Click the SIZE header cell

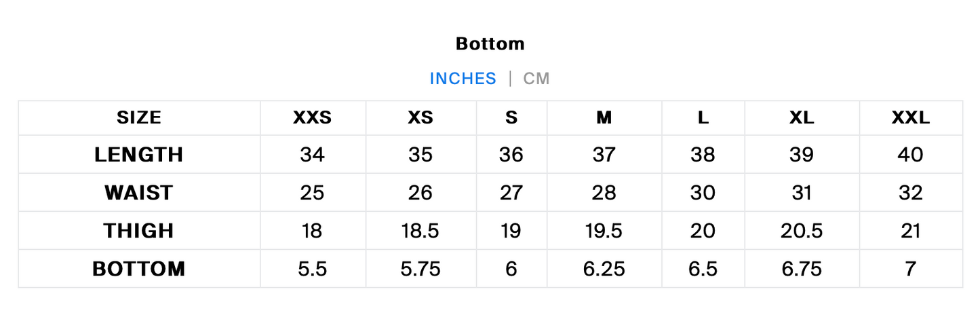pos(139,118)
